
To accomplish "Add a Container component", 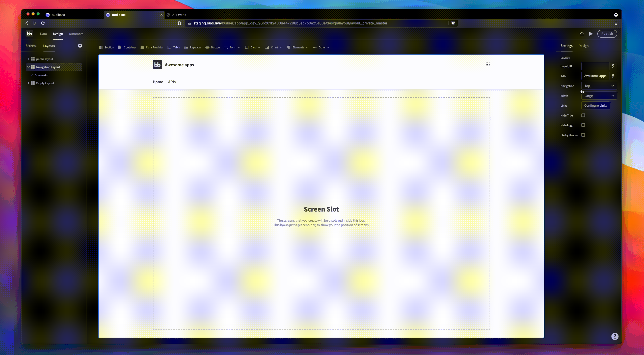I will 127,47.
